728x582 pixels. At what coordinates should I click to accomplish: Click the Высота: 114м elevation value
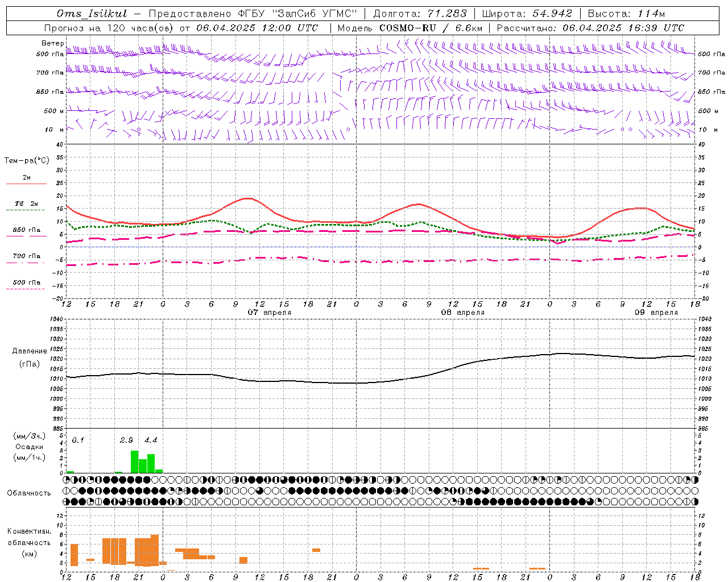(x=626, y=14)
